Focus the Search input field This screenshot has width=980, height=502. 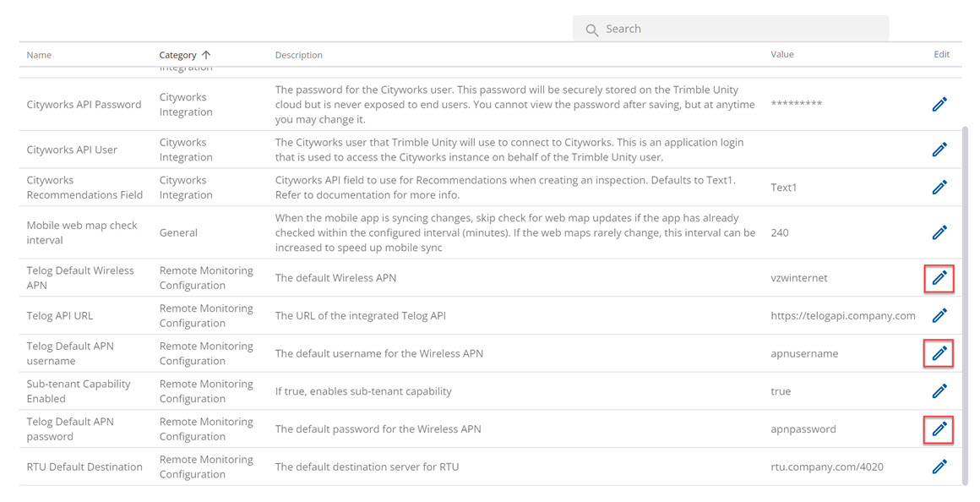coord(731,29)
